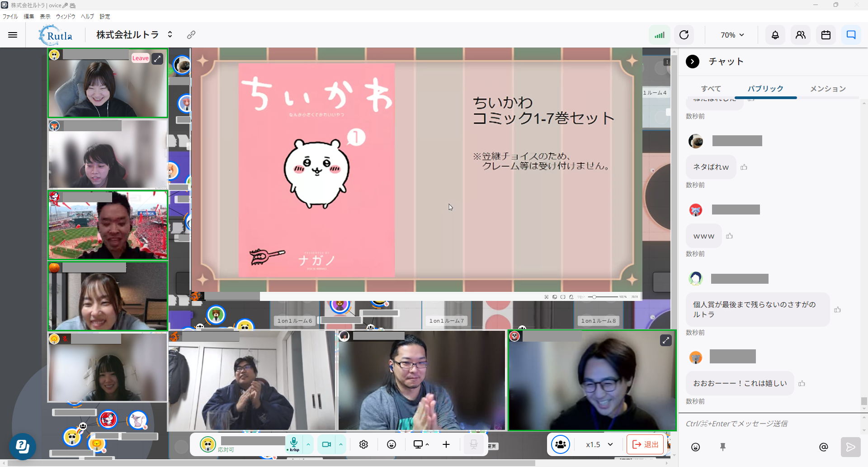The width and height of the screenshot is (868, 467).
Task: Click the reload refresh icon
Action: (684, 35)
